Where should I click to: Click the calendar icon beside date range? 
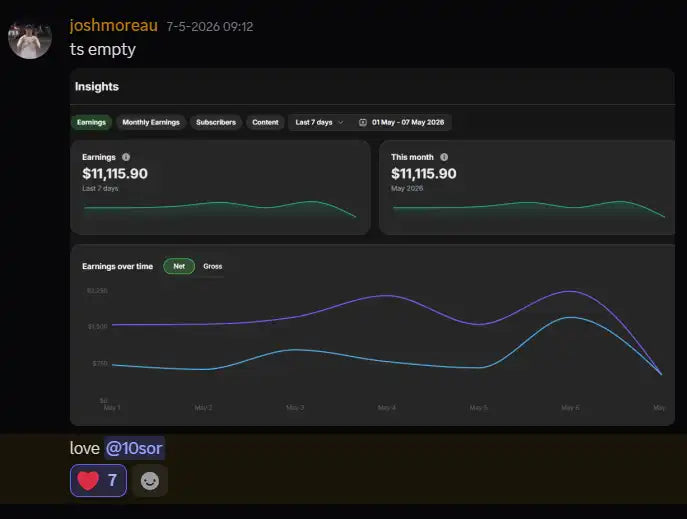coord(363,122)
